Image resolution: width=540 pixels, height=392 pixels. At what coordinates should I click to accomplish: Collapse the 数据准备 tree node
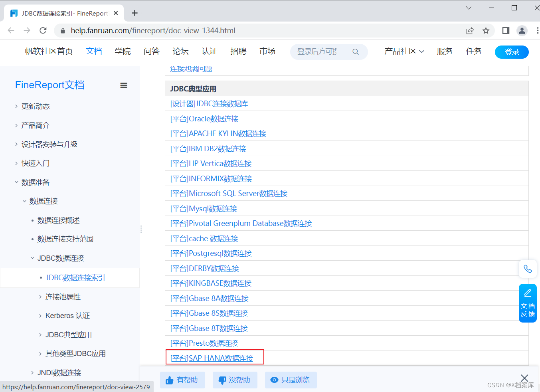coord(16,182)
